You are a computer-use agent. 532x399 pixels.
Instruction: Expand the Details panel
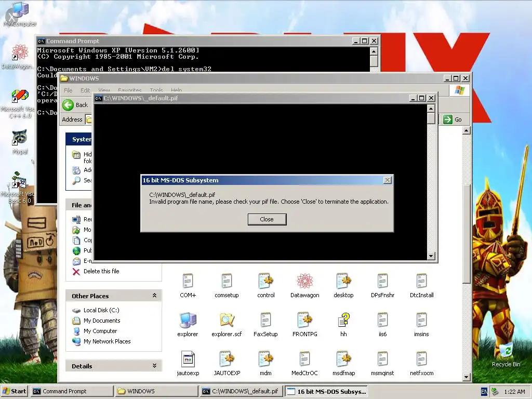[x=154, y=366]
